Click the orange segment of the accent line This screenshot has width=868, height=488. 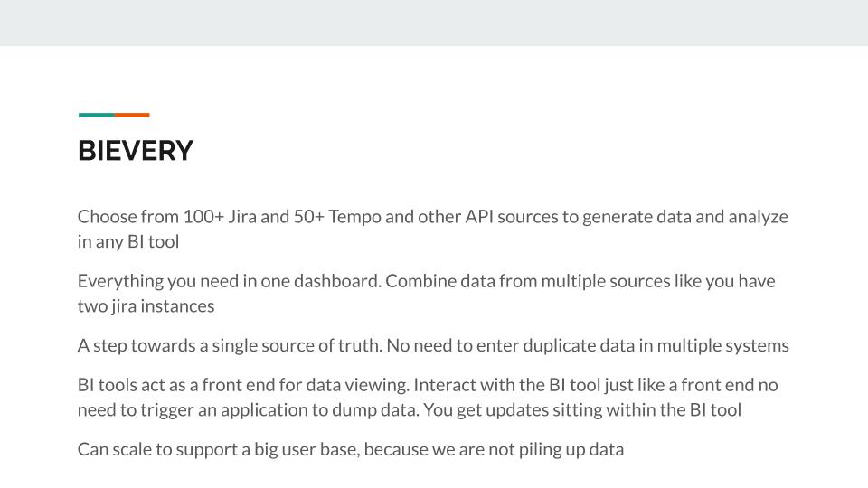(x=132, y=115)
